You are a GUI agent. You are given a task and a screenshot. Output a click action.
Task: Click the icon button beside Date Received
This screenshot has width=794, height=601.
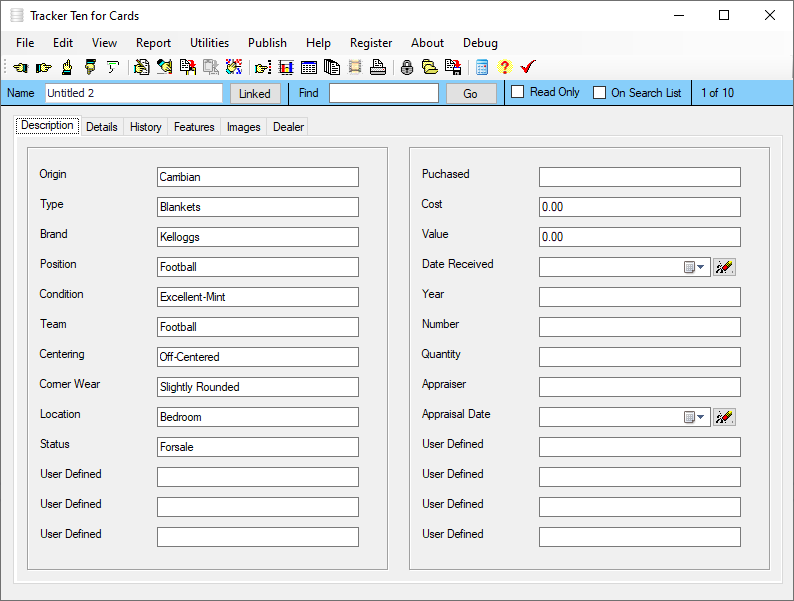tap(725, 267)
